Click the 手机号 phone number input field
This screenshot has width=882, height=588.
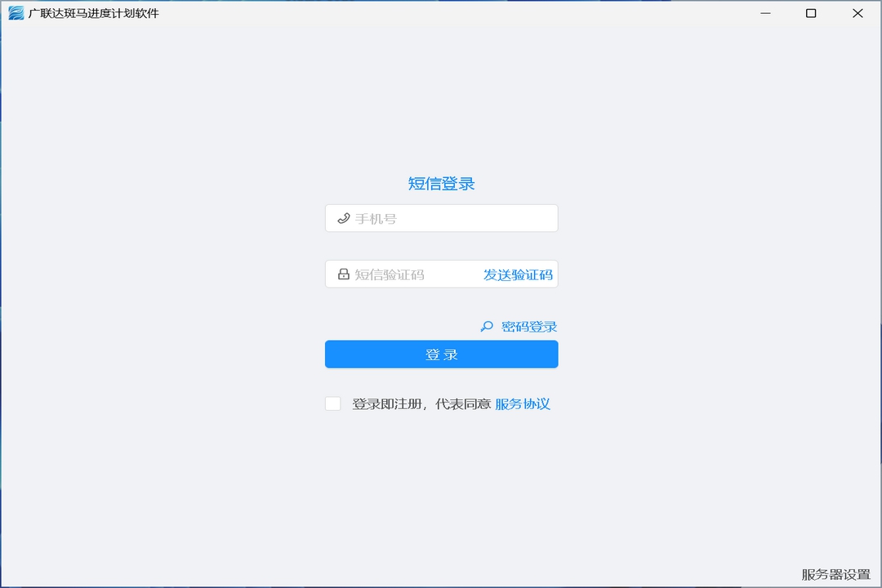[x=442, y=218]
